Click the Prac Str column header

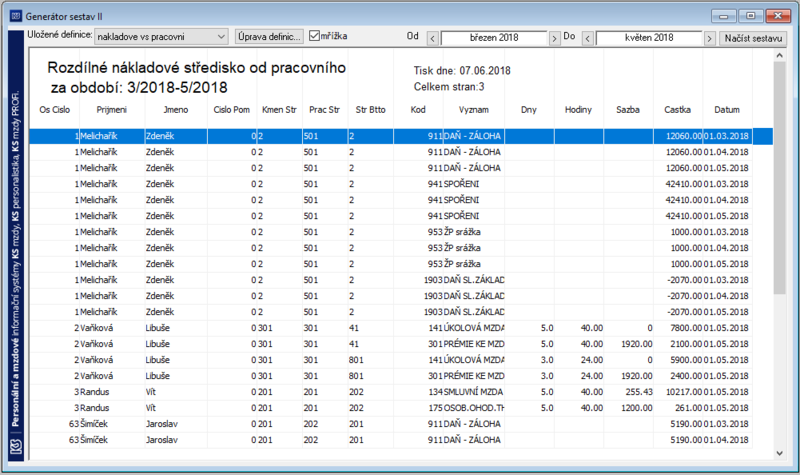pyautogui.click(x=324, y=110)
